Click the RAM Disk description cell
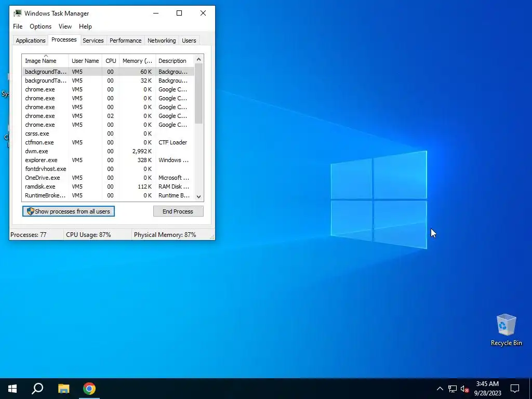Screen dimensions: 532x399 (174, 187)
